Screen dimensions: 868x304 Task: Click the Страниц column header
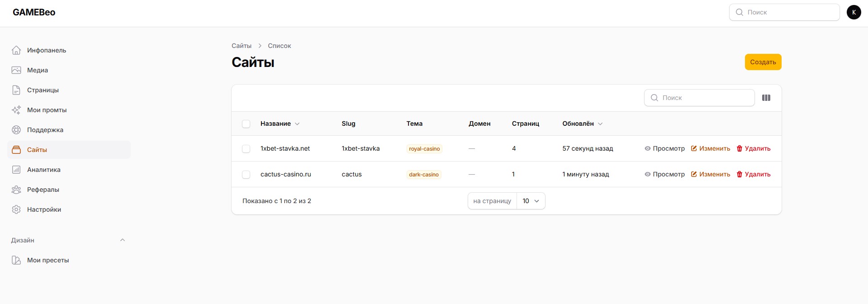(526, 123)
